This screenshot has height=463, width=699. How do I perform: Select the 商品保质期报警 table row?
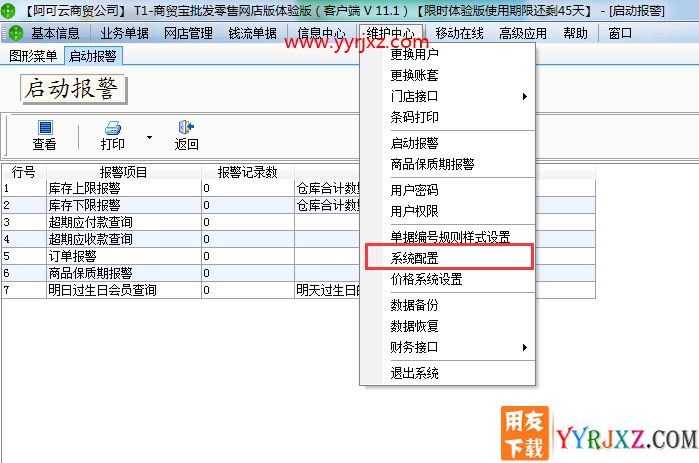point(299,273)
